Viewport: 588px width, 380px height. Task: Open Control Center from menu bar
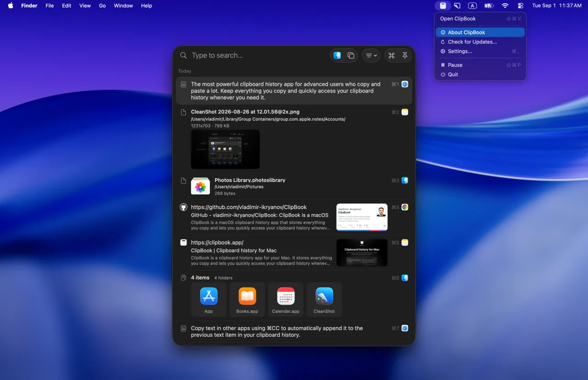tap(520, 6)
